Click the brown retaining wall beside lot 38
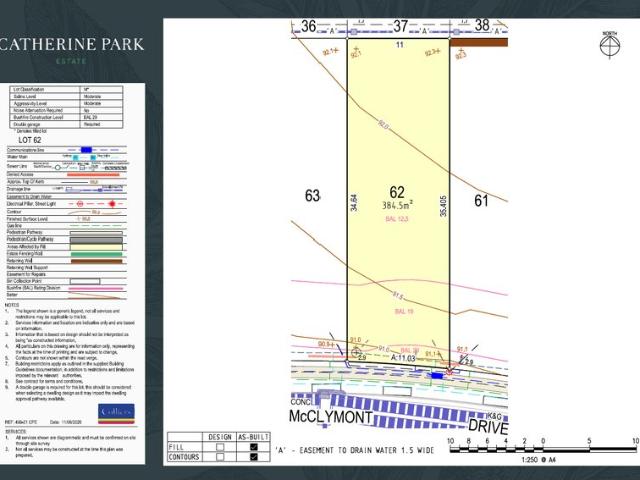 (x=478, y=42)
